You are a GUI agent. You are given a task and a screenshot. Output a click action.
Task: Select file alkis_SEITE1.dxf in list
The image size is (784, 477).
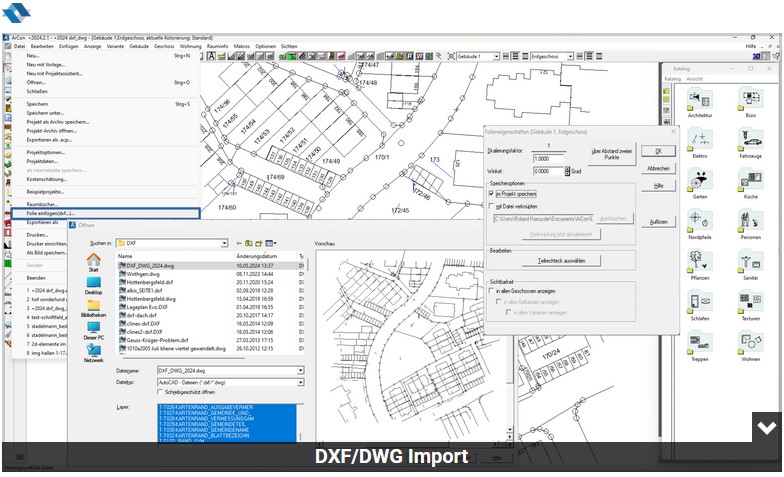coord(144,290)
